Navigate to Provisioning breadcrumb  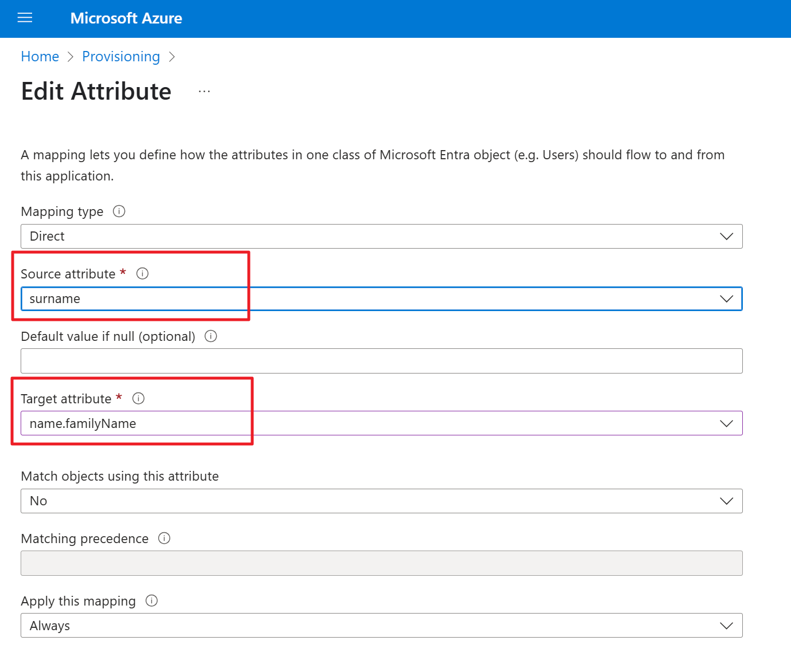pyautogui.click(x=121, y=57)
